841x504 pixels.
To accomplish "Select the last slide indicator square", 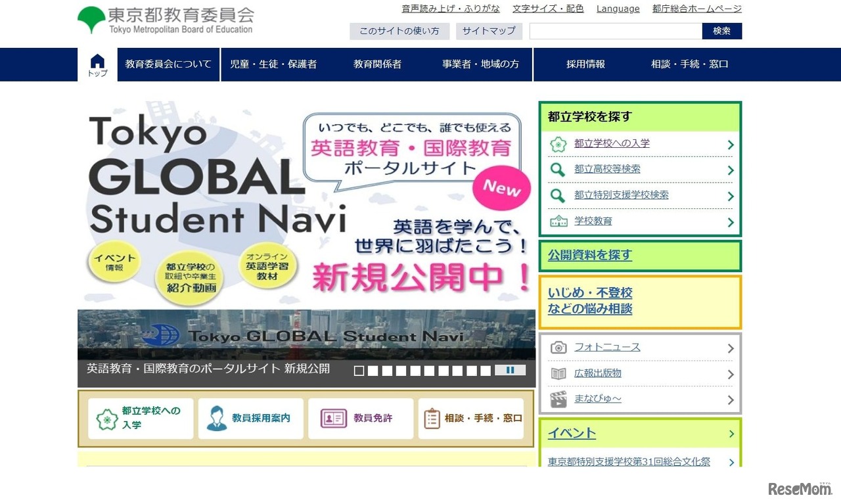I will click(486, 371).
